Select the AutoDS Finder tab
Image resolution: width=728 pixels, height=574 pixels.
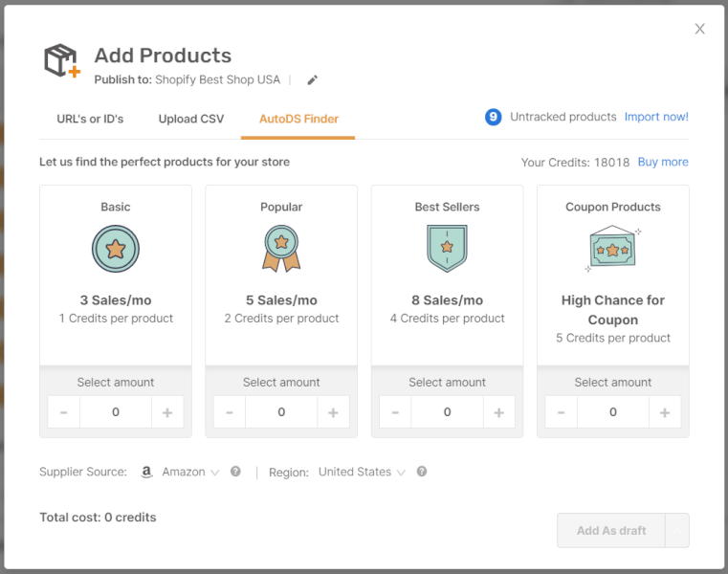pyautogui.click(x=298, y=119)
